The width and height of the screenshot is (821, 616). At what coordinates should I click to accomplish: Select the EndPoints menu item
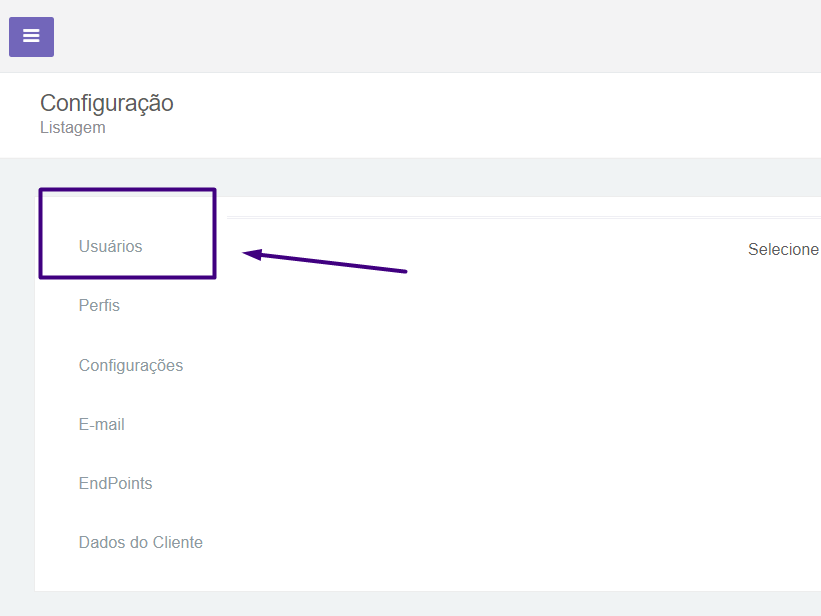116,483
